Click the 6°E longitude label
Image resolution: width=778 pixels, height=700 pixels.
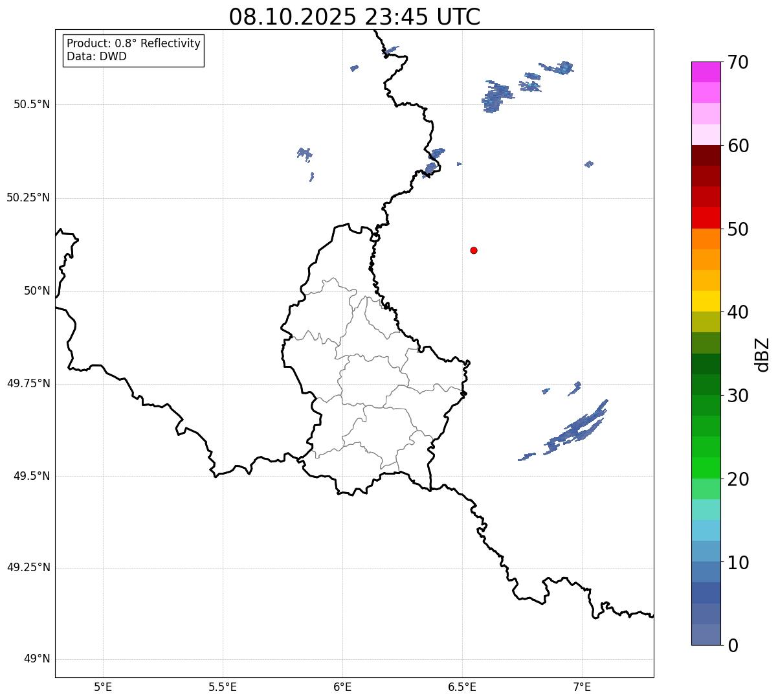(x=342, y=687)
